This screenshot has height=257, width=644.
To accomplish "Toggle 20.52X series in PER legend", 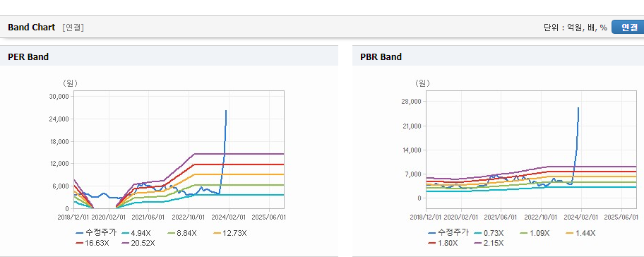I will pos(138,243).
